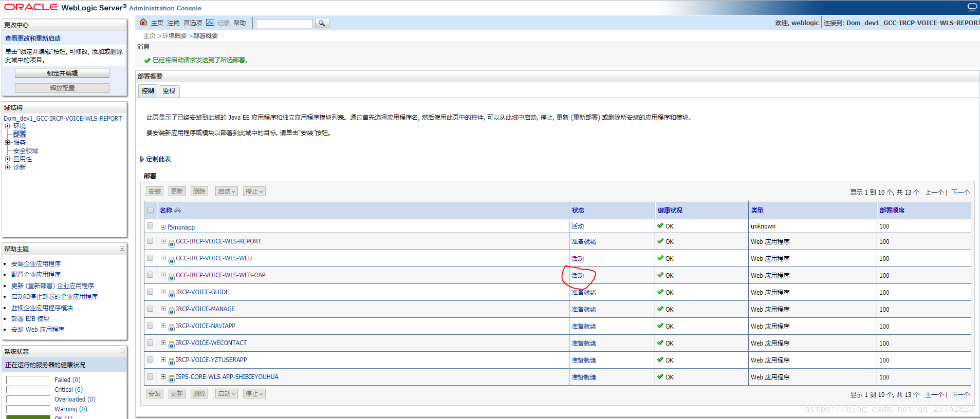Click the Dom_dev1_GCC-IRCP-VOICE-WLS-REPORT domain root
This screenshot has height=419, width=980.
point(63,119)
